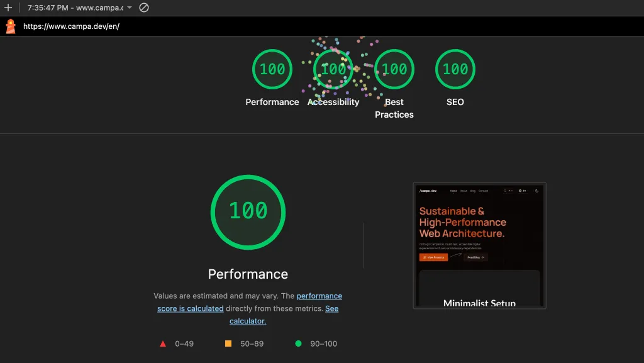The image size is (644, 363).
Task: Open the report history dropdown arrow
Action: tap(130, 8)
